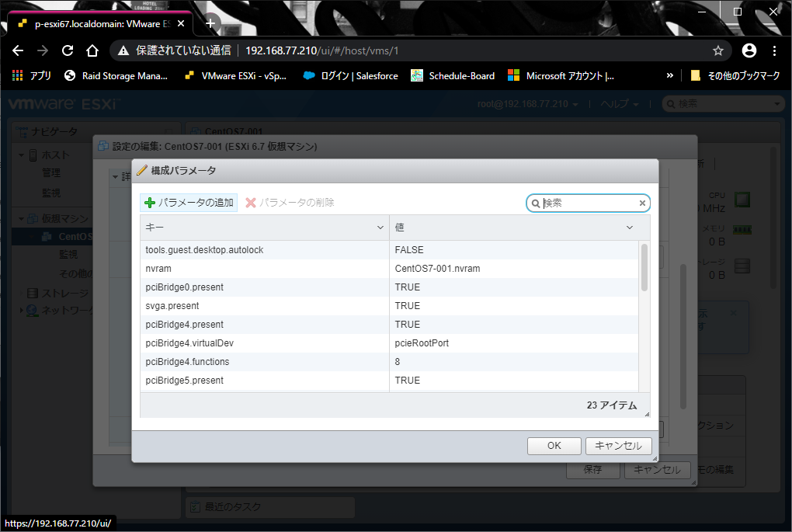Image resolution: width=792 pixels, height=532 pixels.
Task: Expand the ネットワーク tree node
Action: (21, 310)
